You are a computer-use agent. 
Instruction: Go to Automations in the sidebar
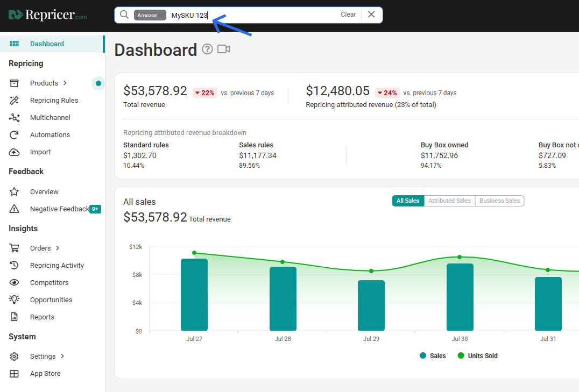[50, 135]
